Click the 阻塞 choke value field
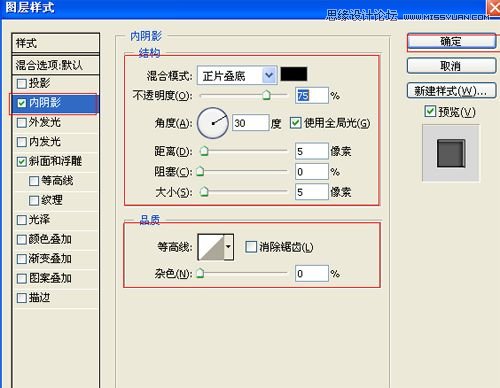 pyautogui.click(x=312, y=172)
